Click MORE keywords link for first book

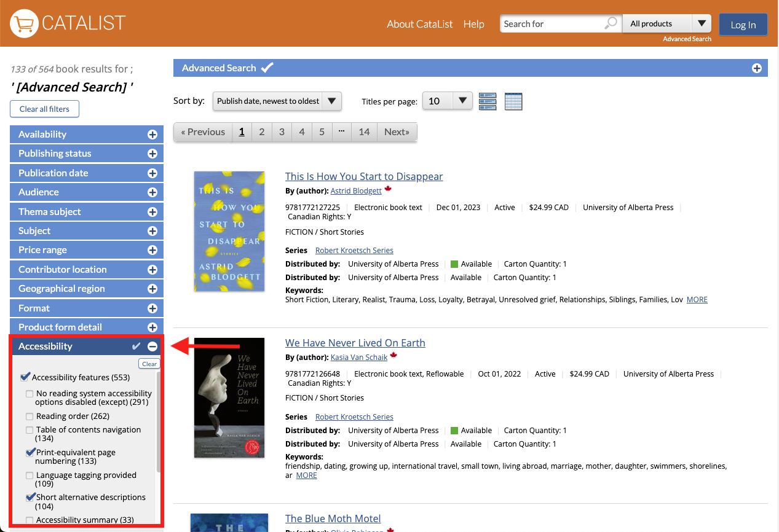(x=697, y=300)
